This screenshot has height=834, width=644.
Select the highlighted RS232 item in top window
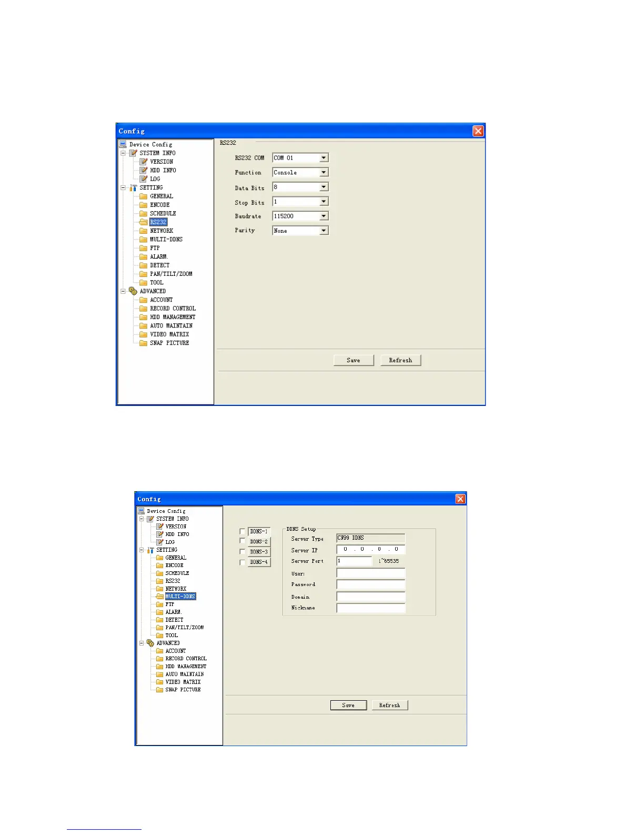(x=158, y=222)
